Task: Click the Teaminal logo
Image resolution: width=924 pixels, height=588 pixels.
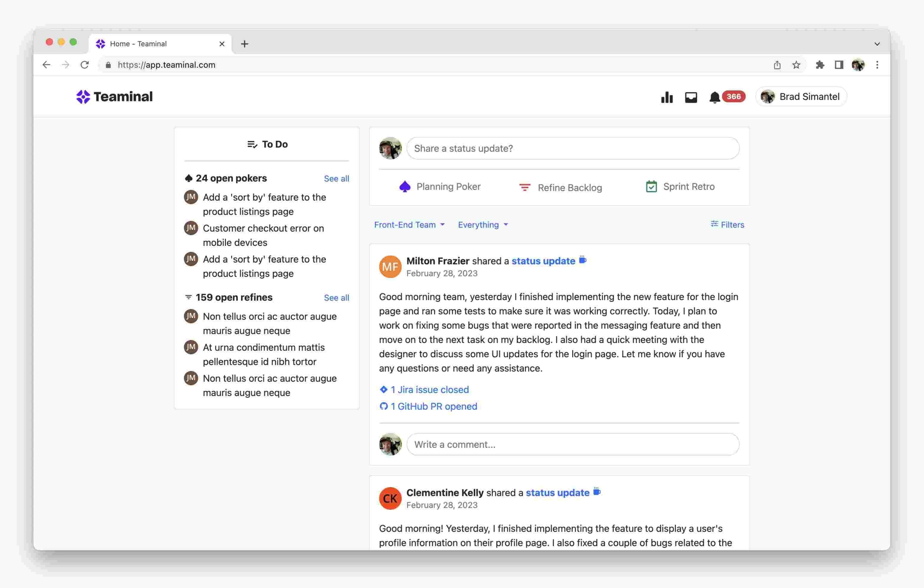Action: coord(114,97)
